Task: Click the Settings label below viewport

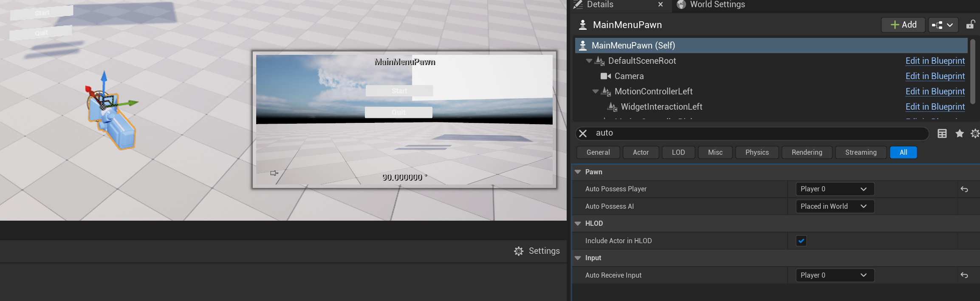Action: (x=544, y=251)
